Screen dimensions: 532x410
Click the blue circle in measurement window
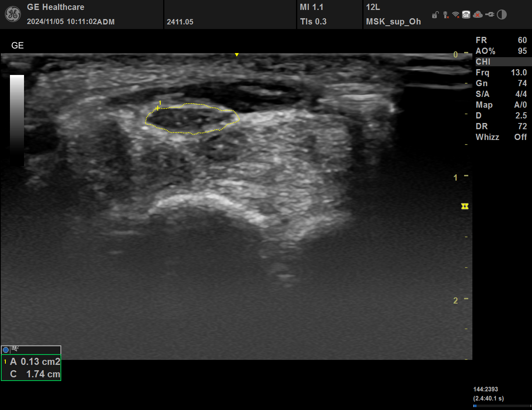(x=6, y=350)
